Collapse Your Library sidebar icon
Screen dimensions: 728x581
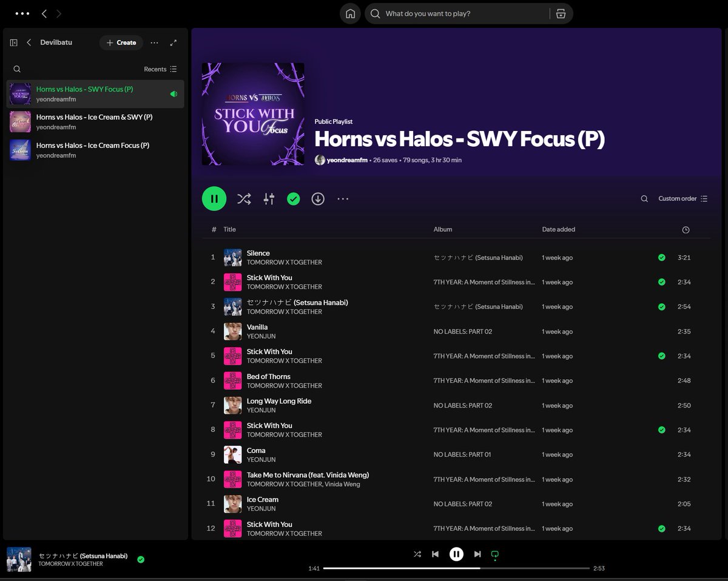14,42
